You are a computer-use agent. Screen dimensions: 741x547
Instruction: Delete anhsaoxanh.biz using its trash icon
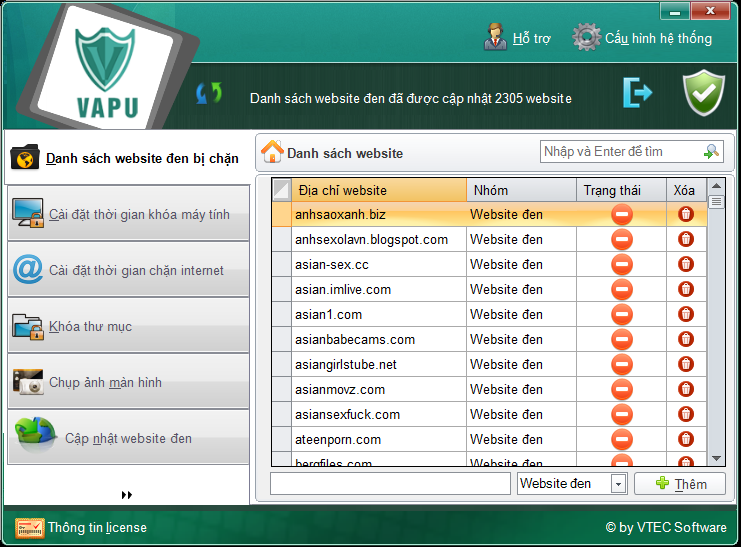click(x=685, y=214)
